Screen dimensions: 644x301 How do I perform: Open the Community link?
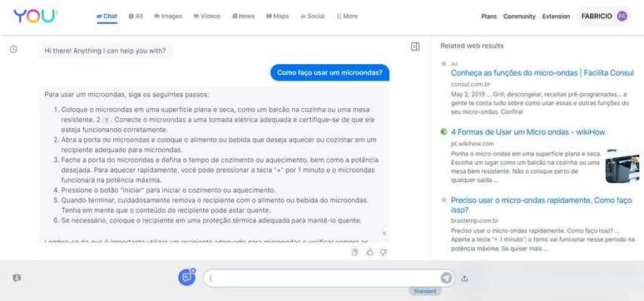(x=519, y=17)
